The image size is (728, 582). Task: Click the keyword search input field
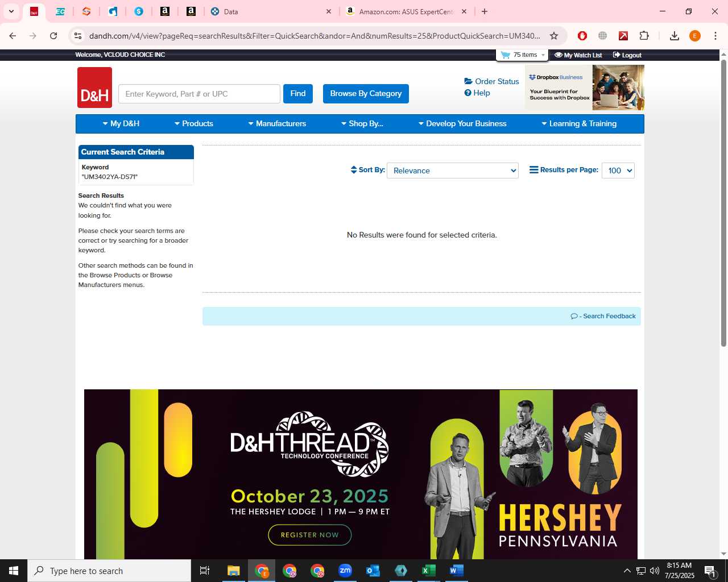[x=199, y=94]
